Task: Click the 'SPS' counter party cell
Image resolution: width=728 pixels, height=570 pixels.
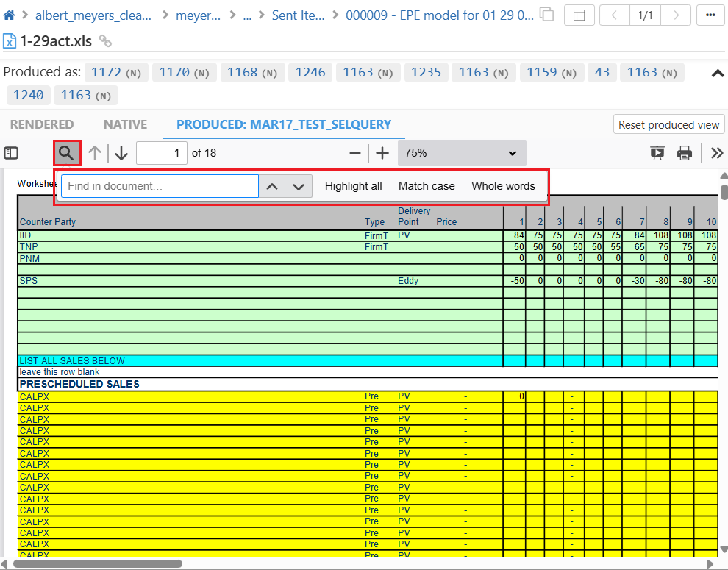Action: click(29, 280)
